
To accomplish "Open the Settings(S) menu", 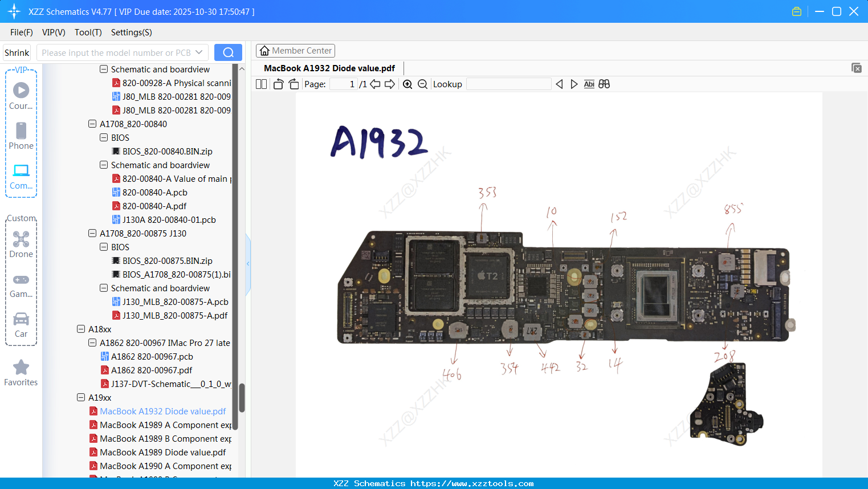I will click(132, 32).
